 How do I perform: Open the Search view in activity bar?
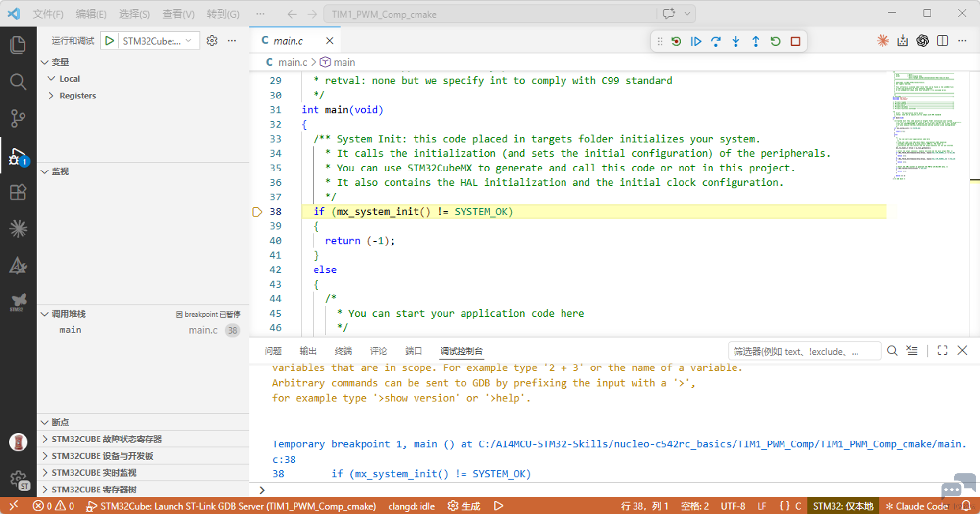(x=18, y=81)
